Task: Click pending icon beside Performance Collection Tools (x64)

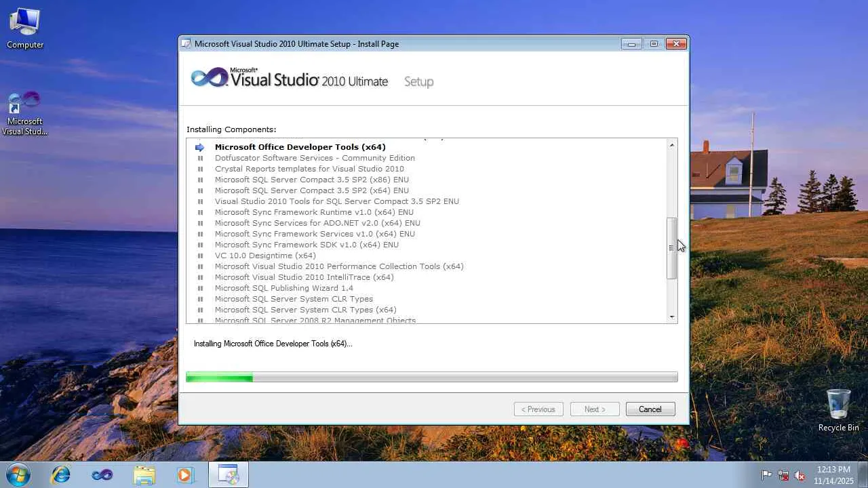Action: pos(200,266)
